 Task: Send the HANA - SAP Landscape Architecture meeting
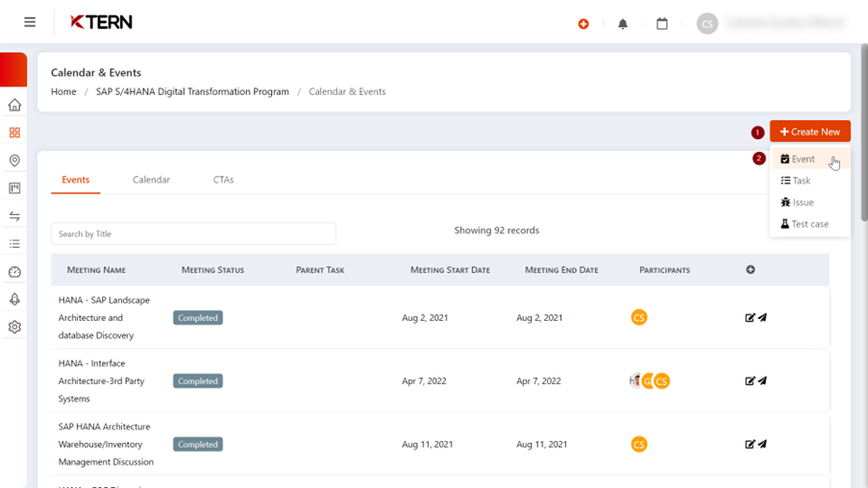coord(762,318)
